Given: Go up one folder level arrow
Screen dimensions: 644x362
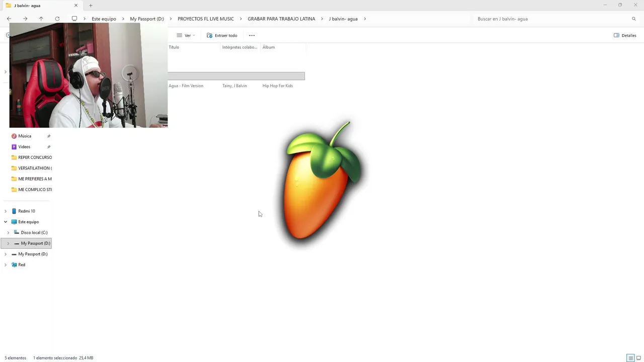Looking at the screenshot, I should click(x=41, y=19).
